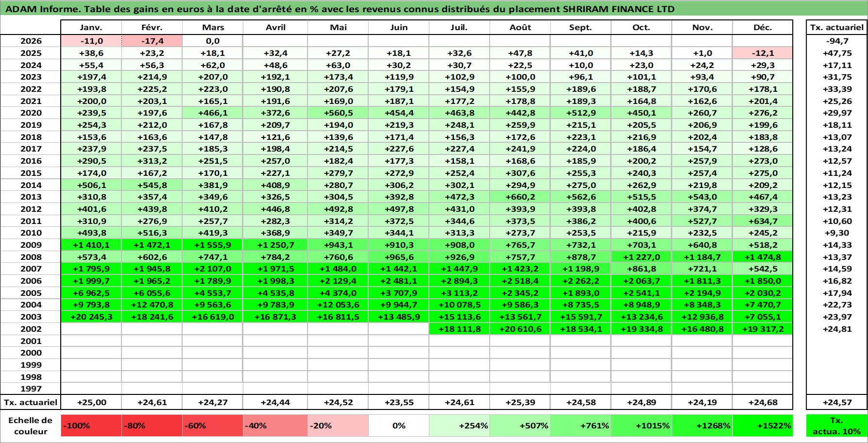
Task: Select the +1 227,0 cell for October 2008
Action: pyautogui.click(x=642, y=257)
